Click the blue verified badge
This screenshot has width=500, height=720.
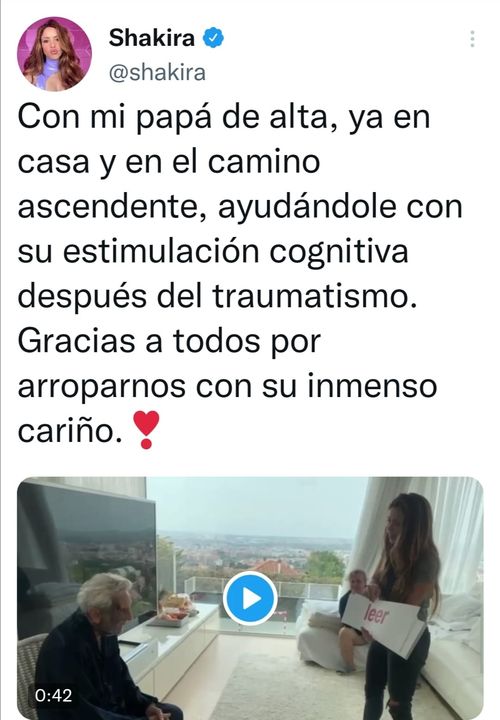tap(213, 38)
